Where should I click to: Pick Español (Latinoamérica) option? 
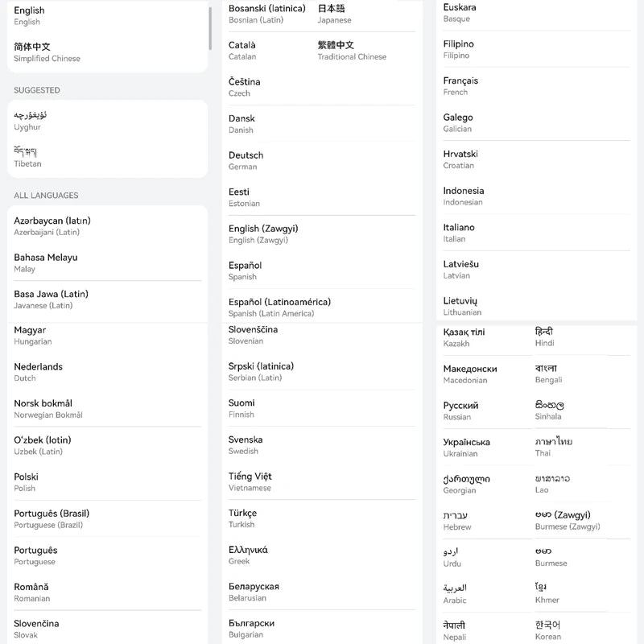coord(279,307)
